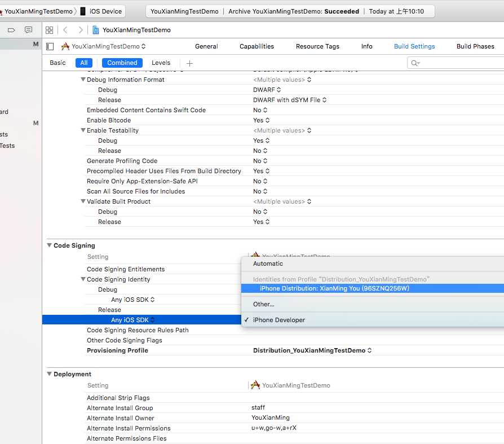The width and height of the screenshot is (504, 444).
Task: Click the iOS Device icon in scheme
Action: tap(83, 11)
